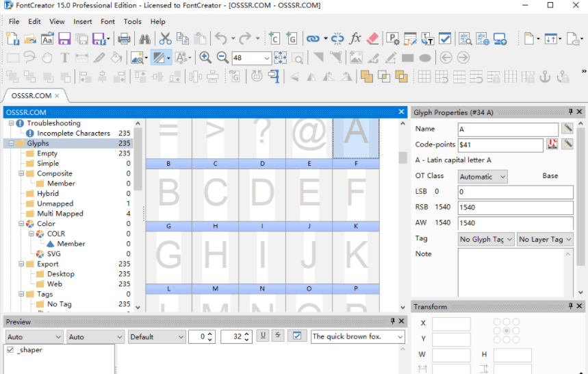Open the Font menu
The width and height of the screenshot is (588, 374).
click(107, 21)
